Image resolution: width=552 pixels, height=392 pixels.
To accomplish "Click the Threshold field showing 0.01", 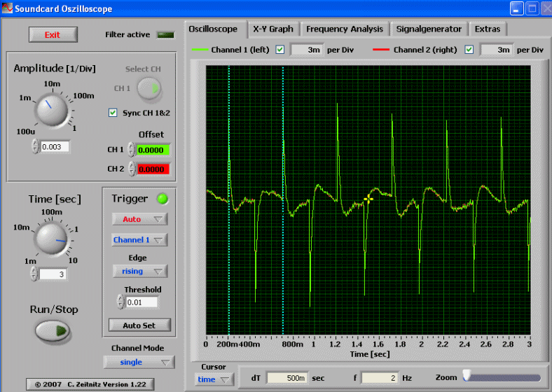I will click(142, 302).
